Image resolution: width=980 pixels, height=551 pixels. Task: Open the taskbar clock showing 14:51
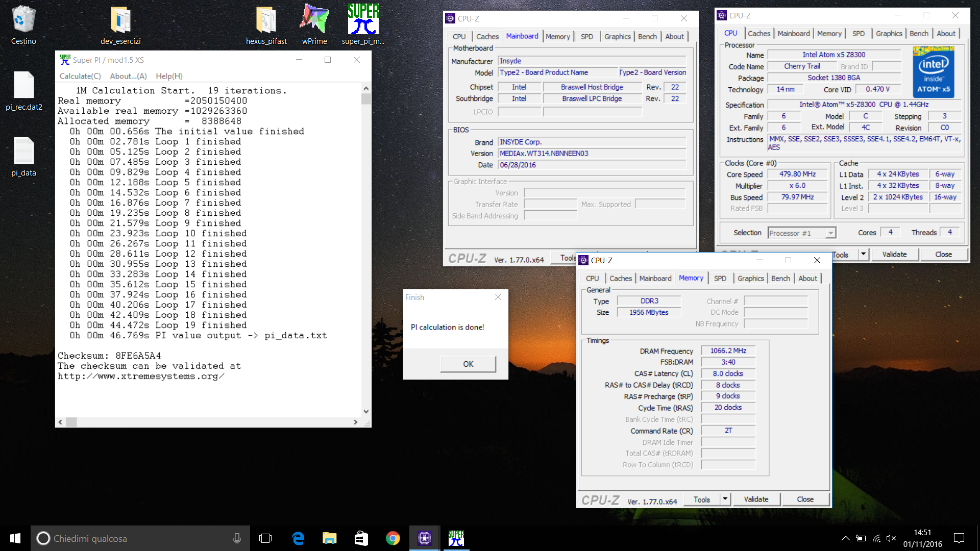coord(922,538)
